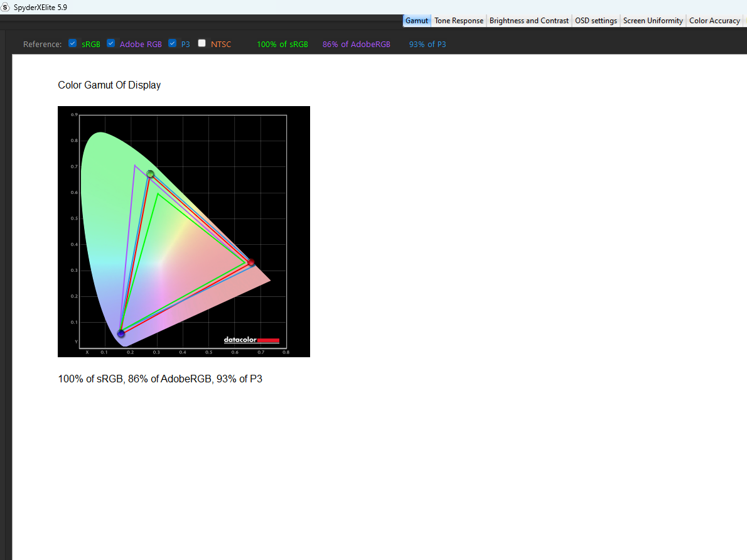Click the purple "86% of AdobeRGB" result text

pyautogui.click(x=356, y=45)
